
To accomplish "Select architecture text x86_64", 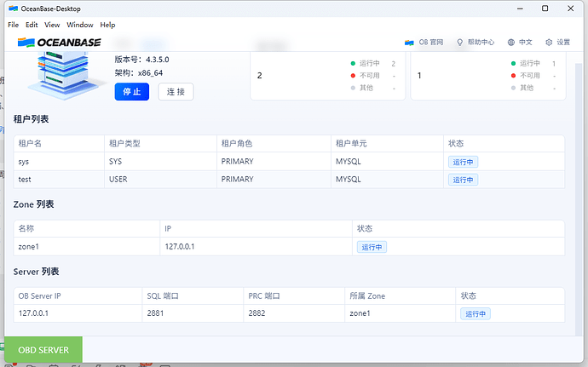I will [150, 73].
